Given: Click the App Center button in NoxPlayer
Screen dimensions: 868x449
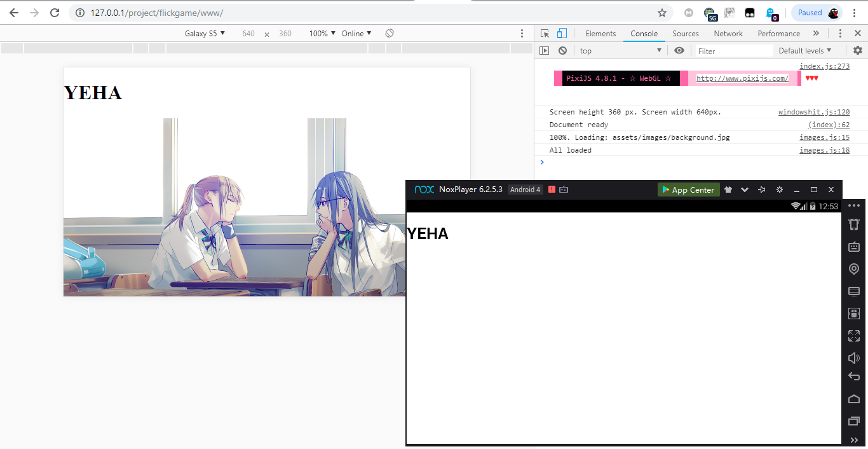Looking at the screenshot, I should tap(688, 190).
